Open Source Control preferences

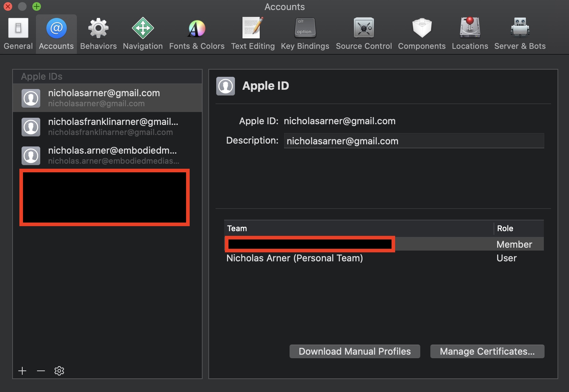point(364,34)
